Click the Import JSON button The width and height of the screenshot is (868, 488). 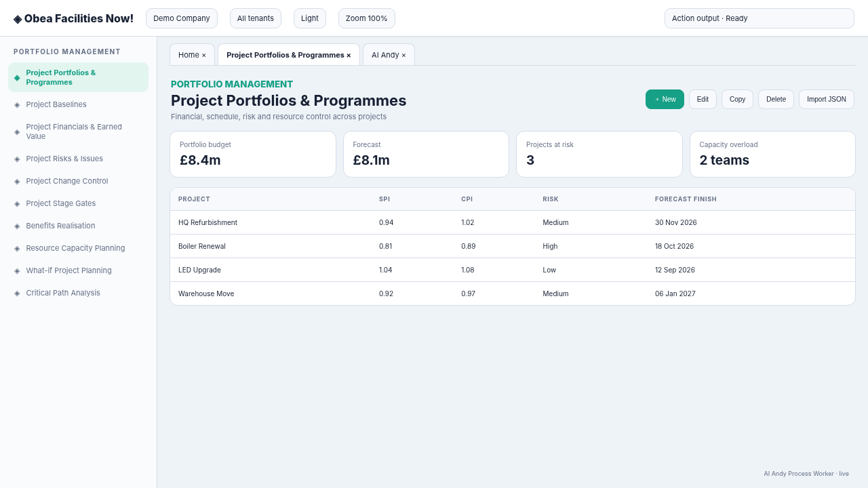[x=827, y=99]
